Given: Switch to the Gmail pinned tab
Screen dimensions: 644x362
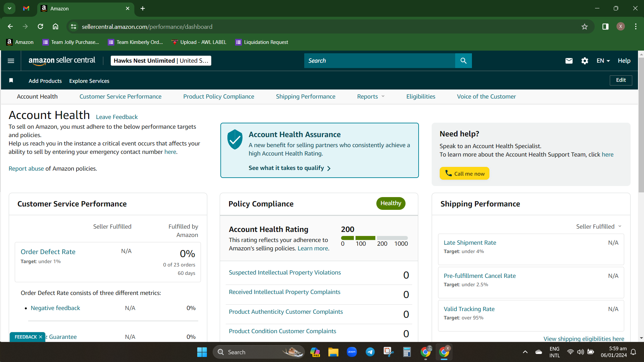Looking at the screenshot, I should click(26, 8).
